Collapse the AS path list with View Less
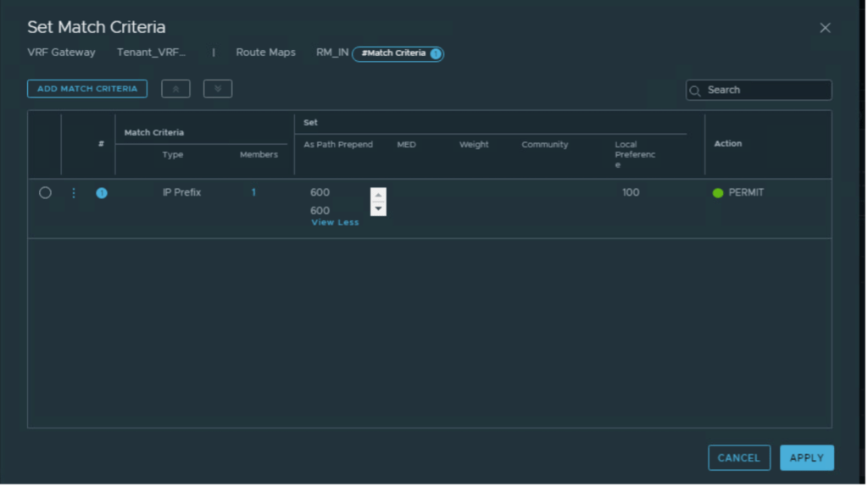This screenshot has width=868, height=487. [x=335, y=223]
